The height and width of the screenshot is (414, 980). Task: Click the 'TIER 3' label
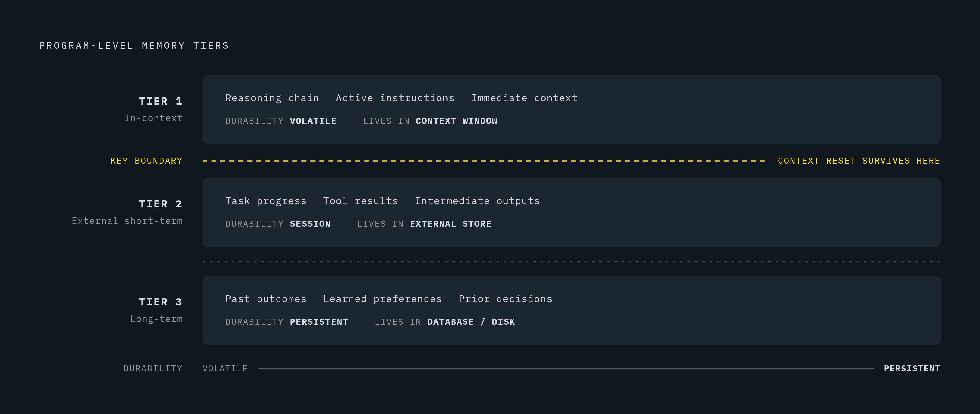coord(161,302)
